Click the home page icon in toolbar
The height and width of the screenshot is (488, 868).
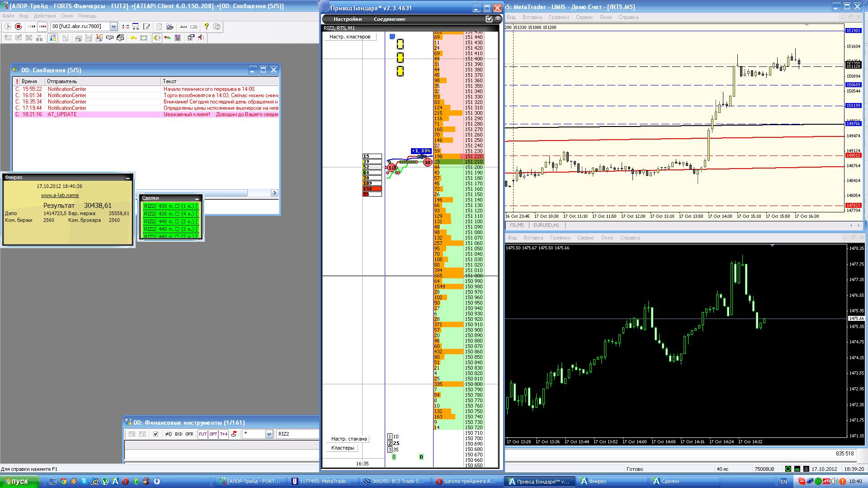(x=217, y=27)
